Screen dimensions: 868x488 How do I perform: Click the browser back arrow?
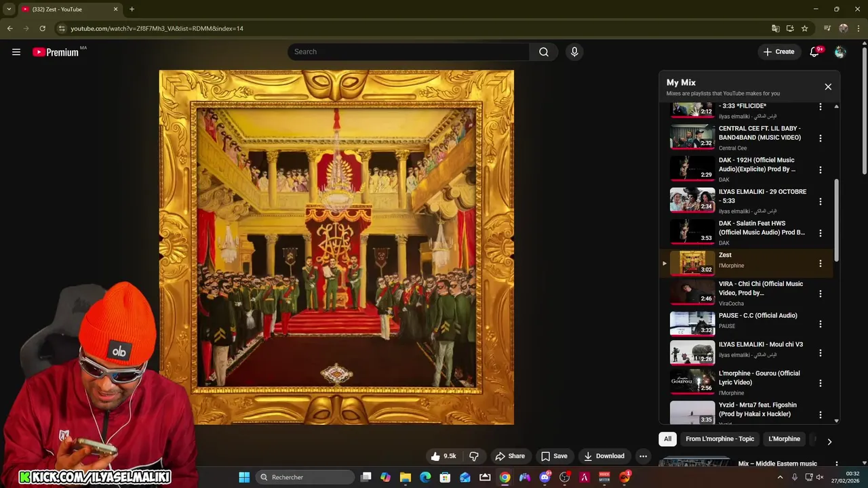click(10, 28)
